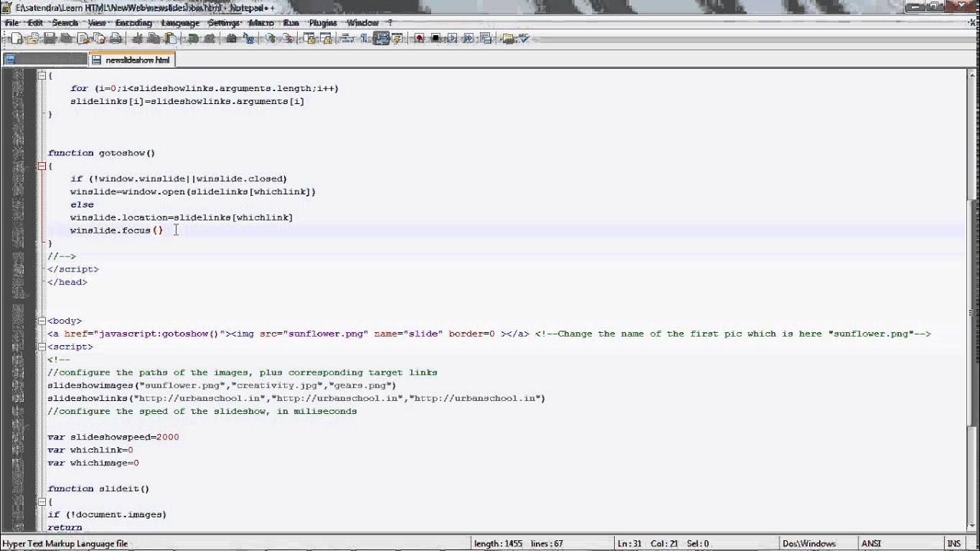Click Dos\Windows line ending status entry

click(x=808, y=544)
